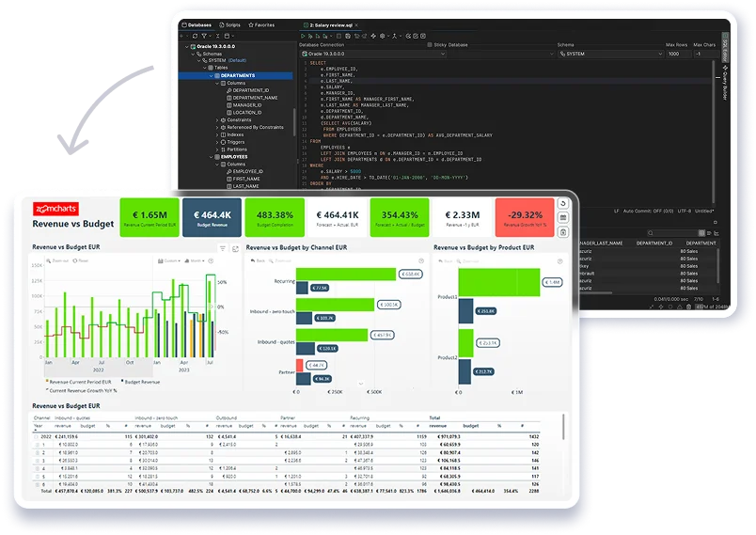Open the vertical Query Builder side tab
The height and width of the screenshot is (535, 756).
click(725, 81)
